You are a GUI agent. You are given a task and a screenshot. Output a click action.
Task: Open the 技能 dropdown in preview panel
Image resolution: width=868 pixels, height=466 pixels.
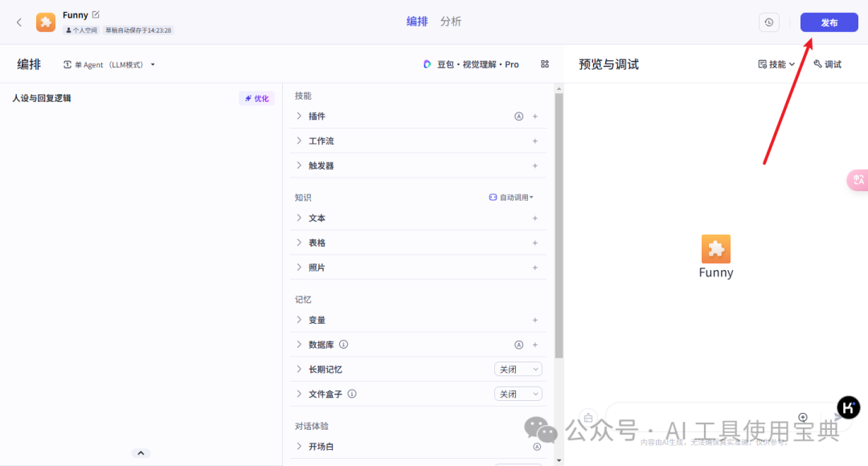[776, 64]
